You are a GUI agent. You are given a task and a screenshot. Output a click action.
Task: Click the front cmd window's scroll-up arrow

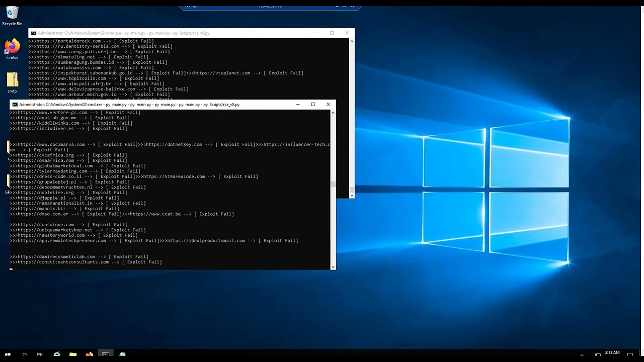[x=333, y=113]
